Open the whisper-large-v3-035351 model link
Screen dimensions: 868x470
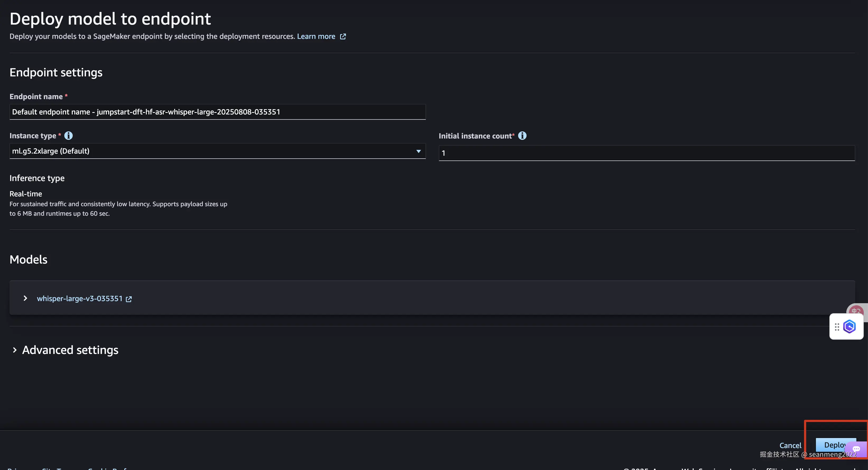pos(80,299)
